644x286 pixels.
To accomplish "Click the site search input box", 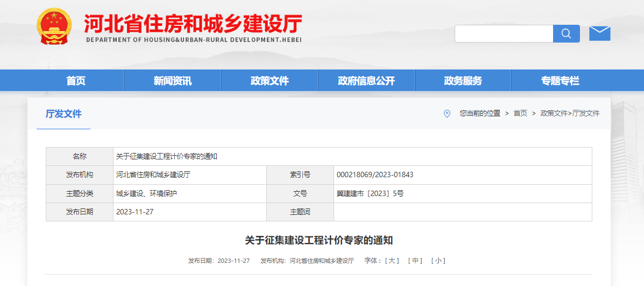I will pyautogui.click(x=504, y=34).
